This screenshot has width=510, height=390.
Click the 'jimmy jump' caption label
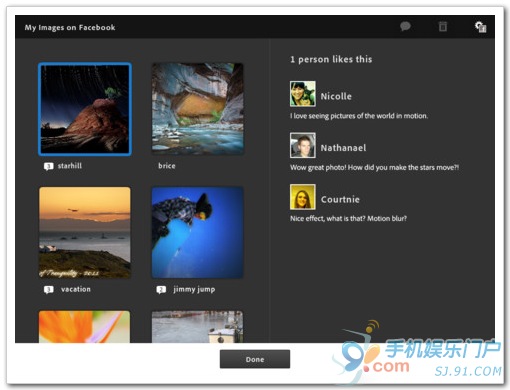pos(194,289)
